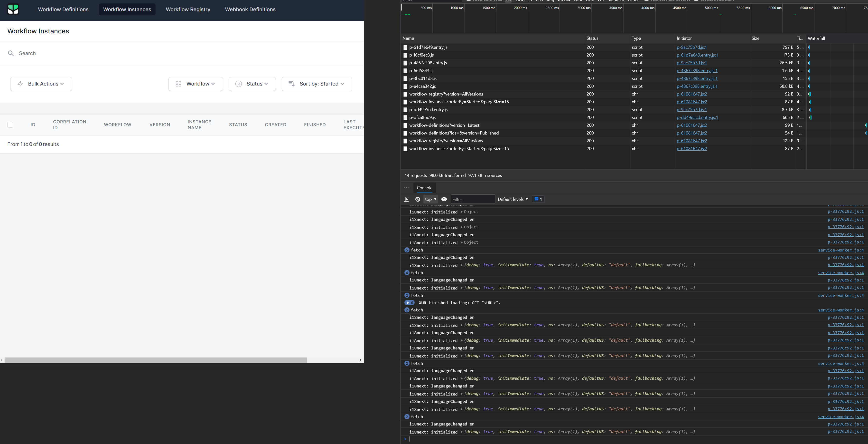The width and height of the screenshot is (868, 444).
Task: Open the Default levels dropdown
Action: pyautogui.click(x=512, y=199)
